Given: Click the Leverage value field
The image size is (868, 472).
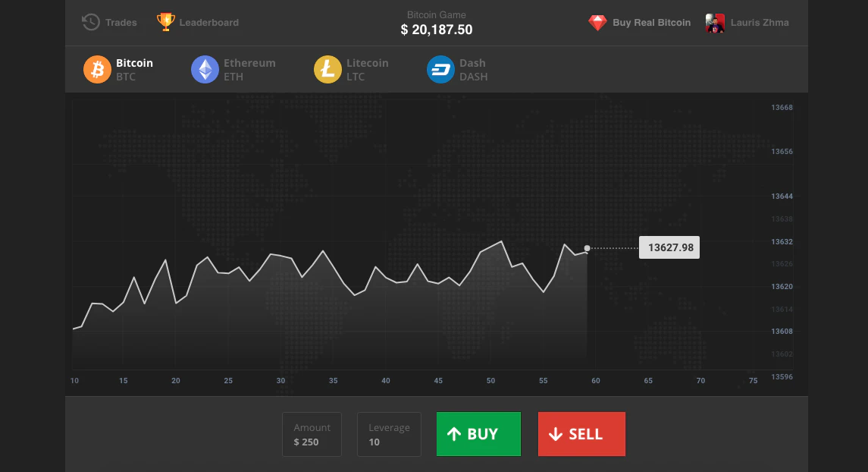Looking at the screenshot, I should click(x=389, y=433).
